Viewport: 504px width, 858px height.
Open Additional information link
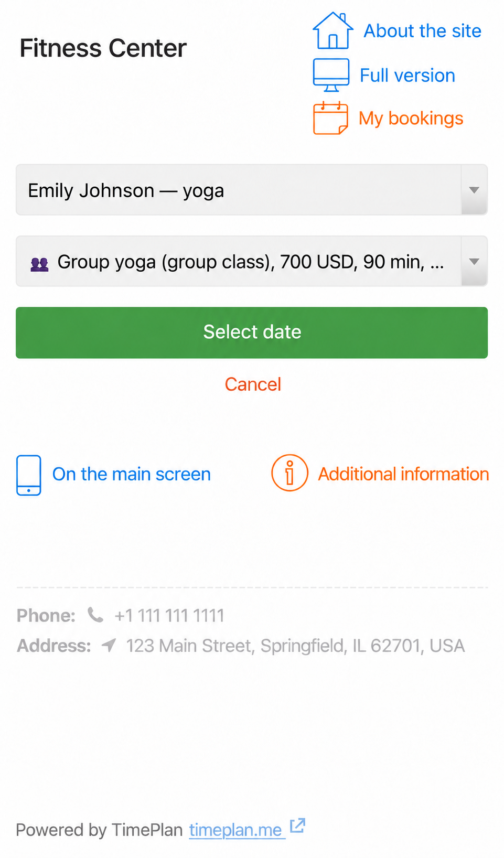[x=403, y=474]
